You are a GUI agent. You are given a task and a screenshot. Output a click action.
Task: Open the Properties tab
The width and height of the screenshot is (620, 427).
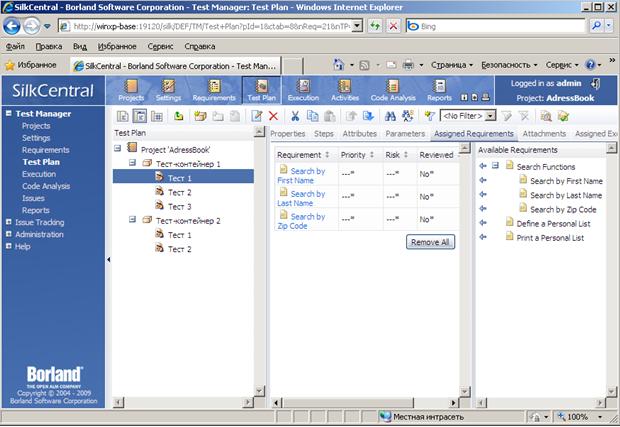[x=287, y=134]
